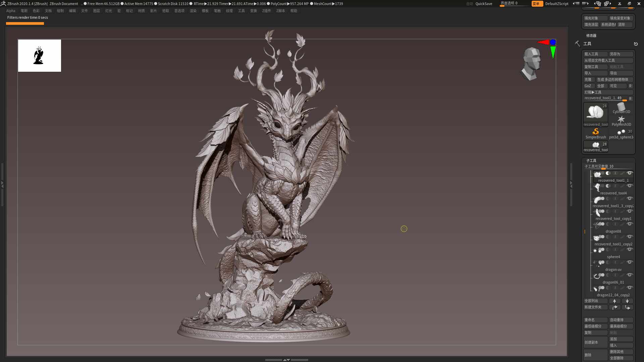Click the down-right arrow beside 新建文件夹

pos(628,307)
